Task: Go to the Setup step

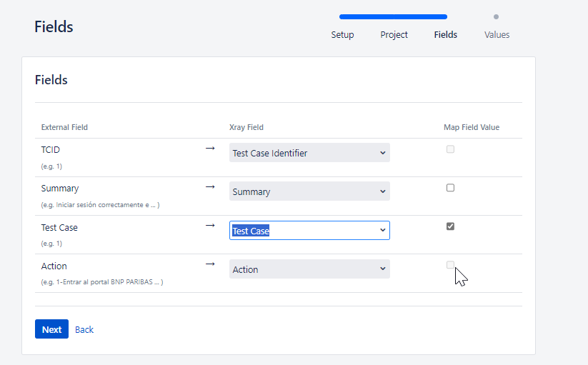Action: (342, 34)
